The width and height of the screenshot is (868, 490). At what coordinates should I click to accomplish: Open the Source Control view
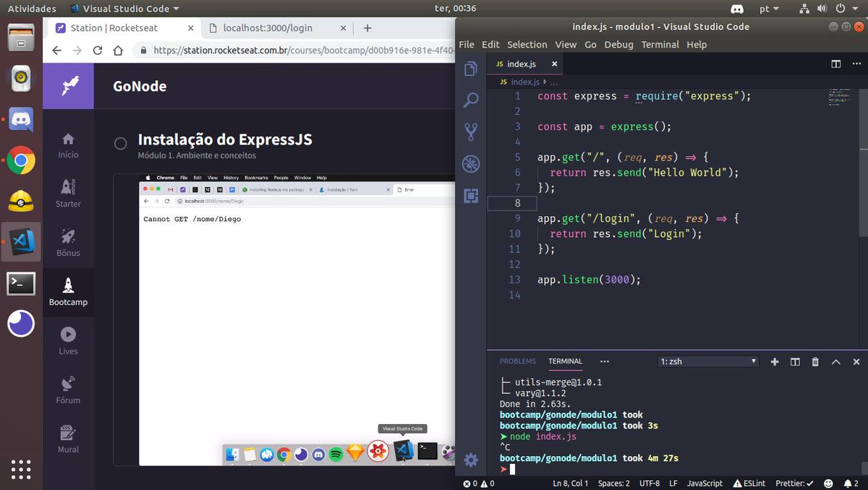tap(471, 132)
